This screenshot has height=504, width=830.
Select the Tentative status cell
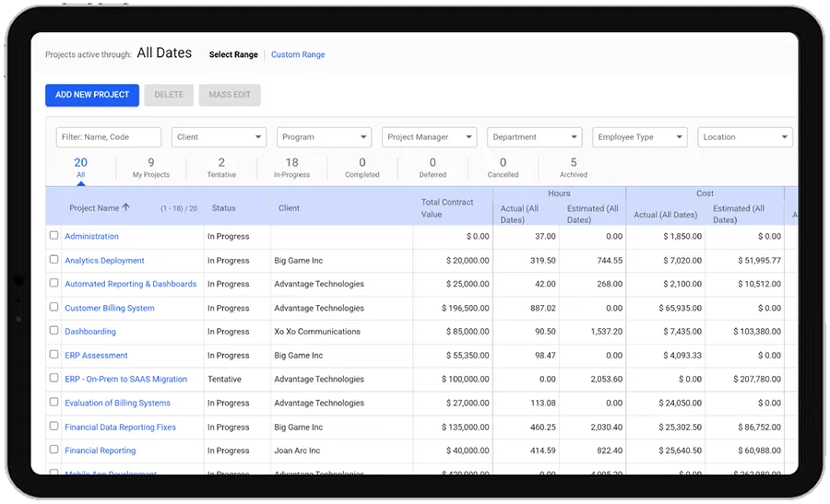(237, 380)
